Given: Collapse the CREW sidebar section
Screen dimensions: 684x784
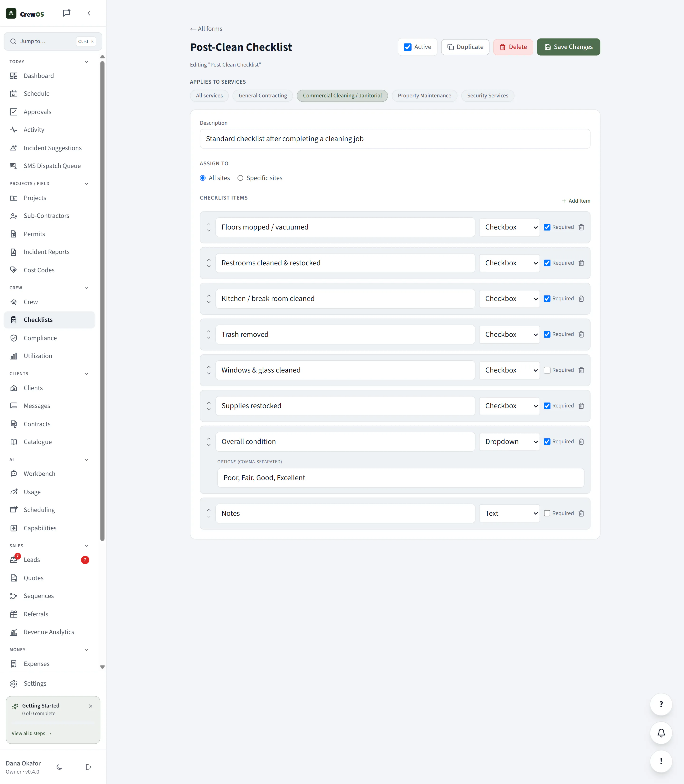Looking at the screenshot, I should (x=86, y=288).
